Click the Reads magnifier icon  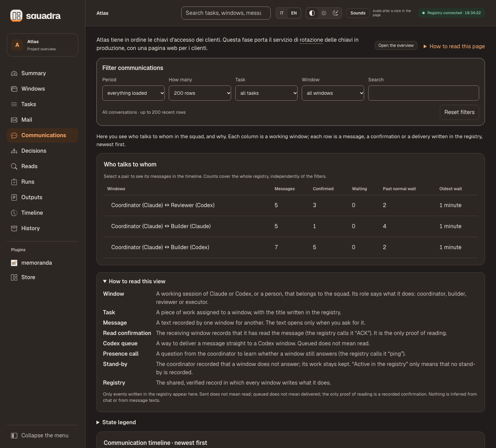[14, 166]
